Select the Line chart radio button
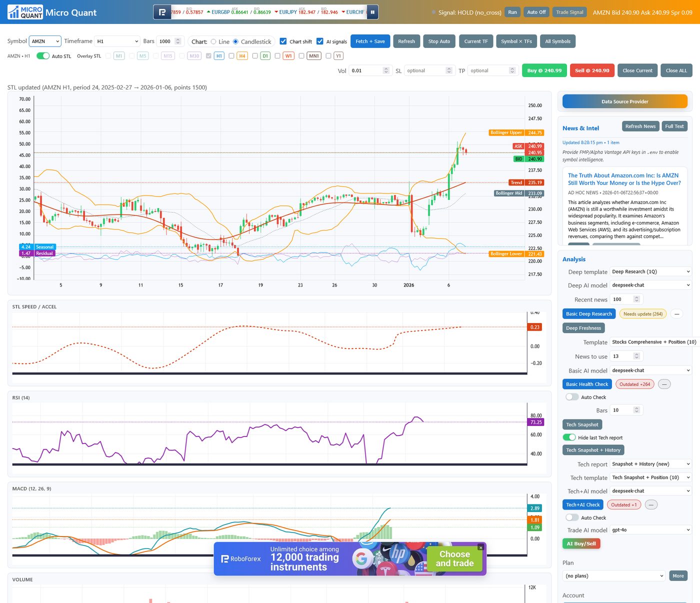This screenshot has height=603, width=700. tap(213, 41)
